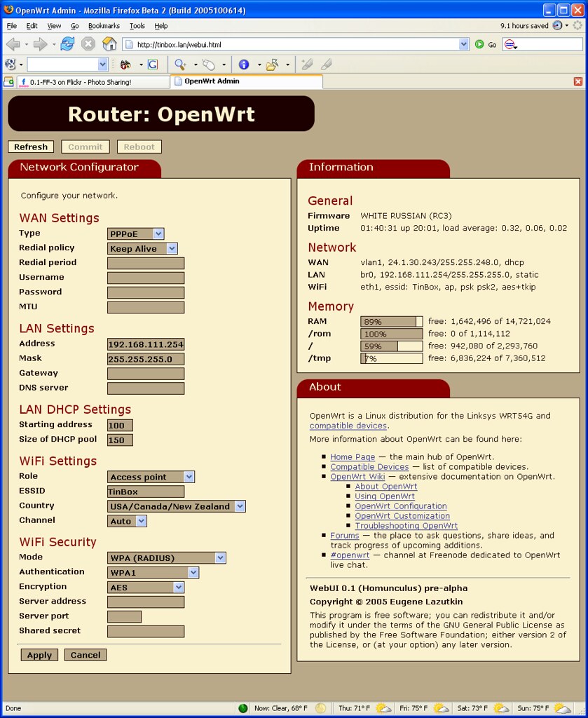
Task: Click the PPPoE Username input field
Action: (x=146, y=278)
